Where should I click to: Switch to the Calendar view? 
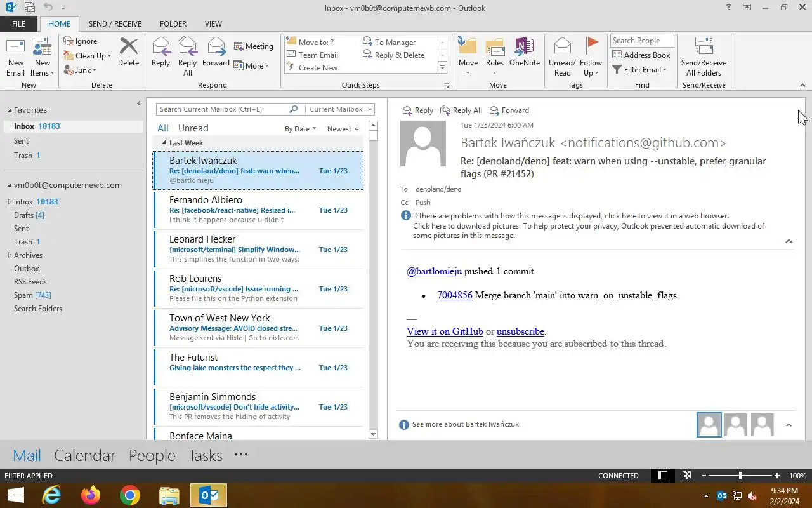(84, 455)
